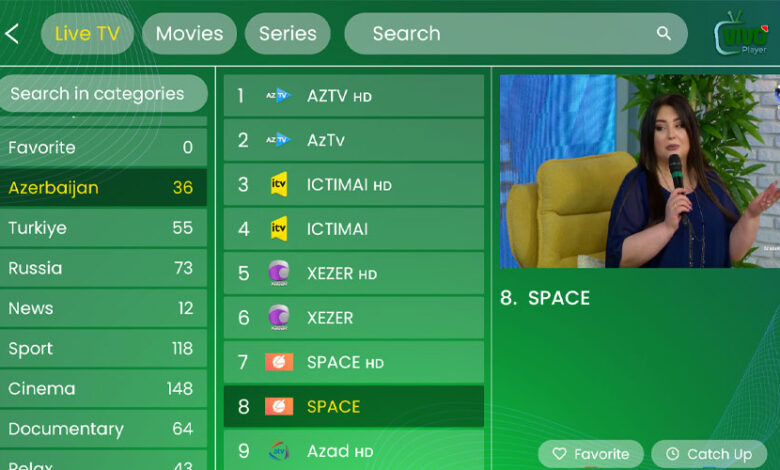Click the live video preview
This screenshot has width=780, height=470.
point(640,171)
